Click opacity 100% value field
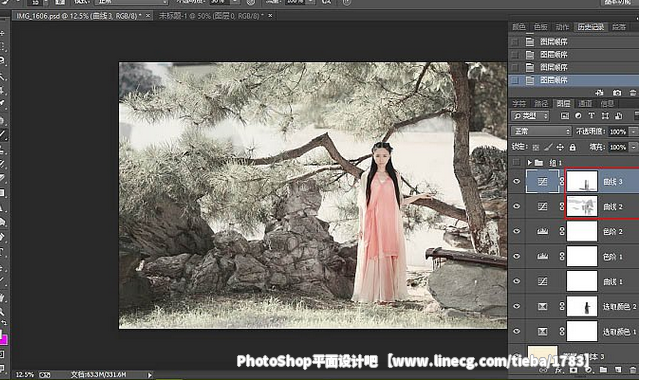Viewport: 645px width, 380px height. coord(617,132)
